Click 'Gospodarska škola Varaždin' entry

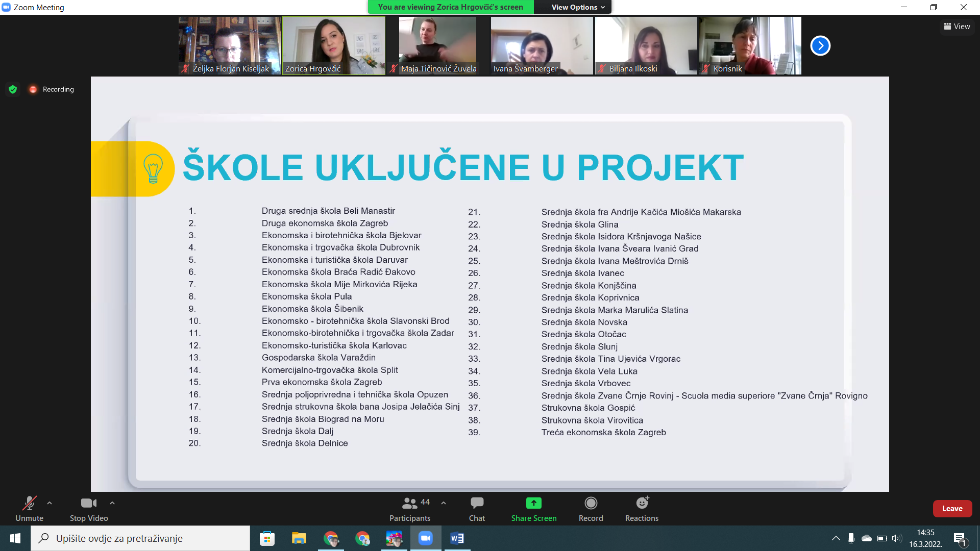[318, 358]
